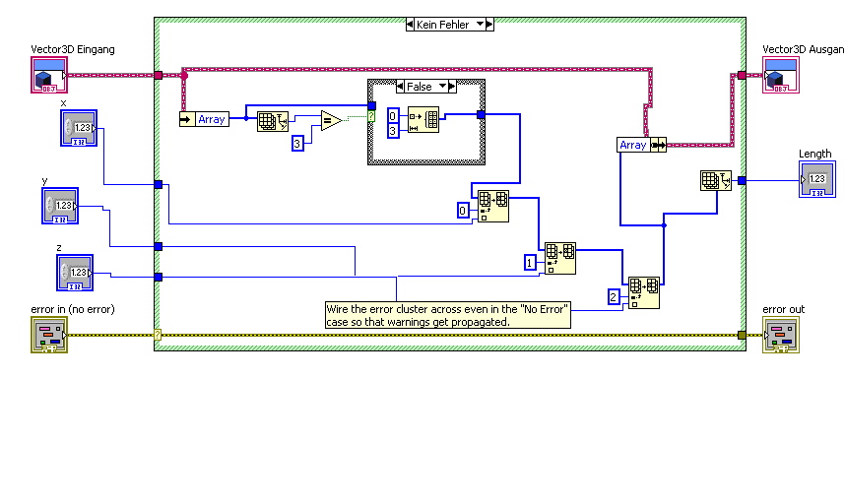Click the error case selector terminal on outer structure
This screenshot has width=845, height=504.
(158, 335)
